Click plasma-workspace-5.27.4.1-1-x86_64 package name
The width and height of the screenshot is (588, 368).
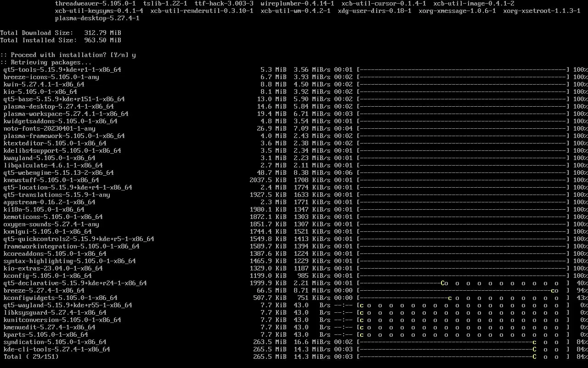tap(66, 114)
